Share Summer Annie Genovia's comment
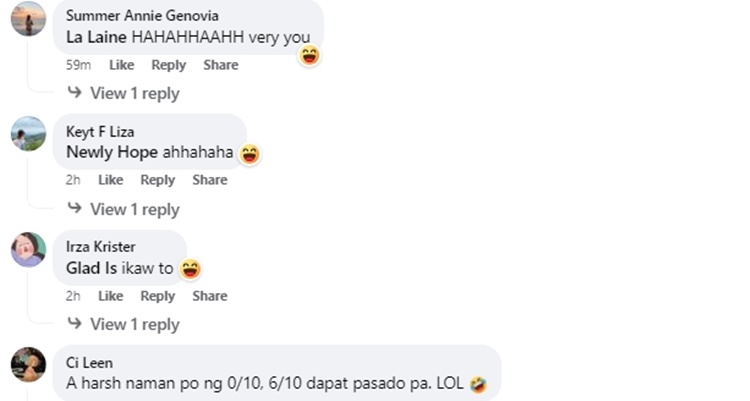Image resolution: width=750 pixels, height=401 pixels. [x=221, y=65]
